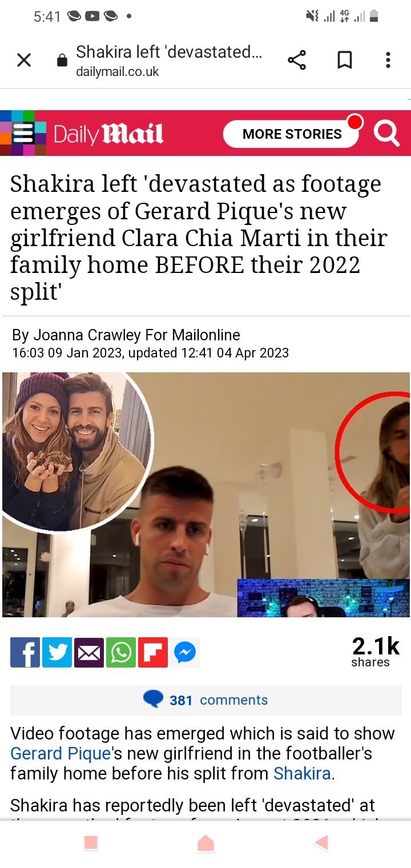Open the main article image
Image resolution: width=411 pixels, height=868 pixels.
206,495
